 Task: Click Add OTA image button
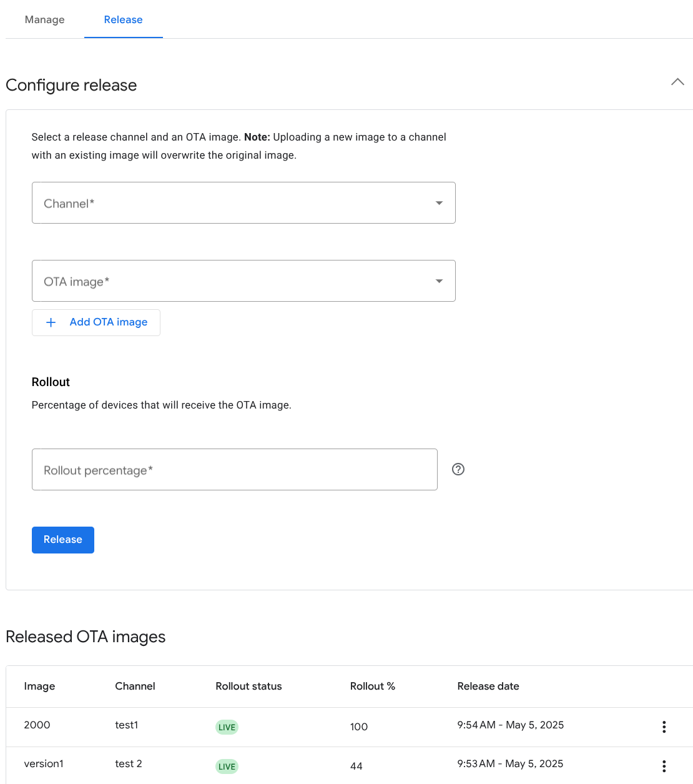coord(96,322)
